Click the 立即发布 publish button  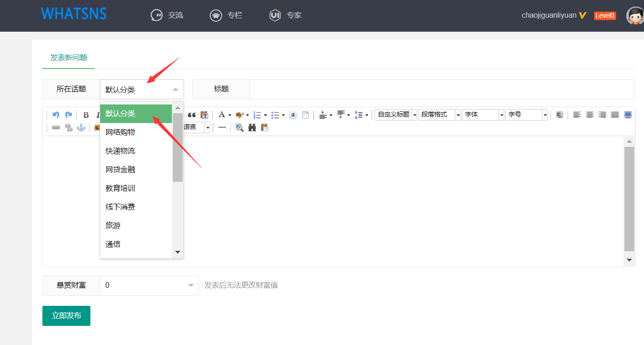click(x=66, y=316)
